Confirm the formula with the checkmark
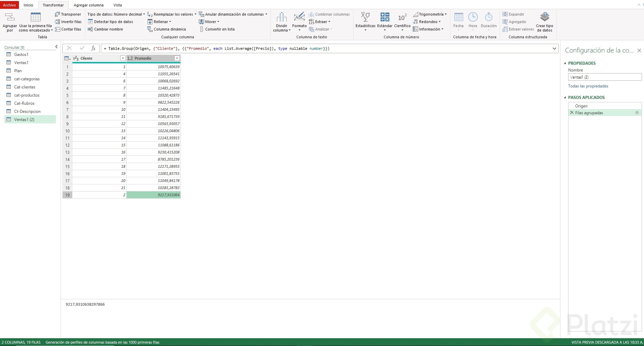Image resolution: width=644 pixels, height=346 pixels. [x=82, y=48]
